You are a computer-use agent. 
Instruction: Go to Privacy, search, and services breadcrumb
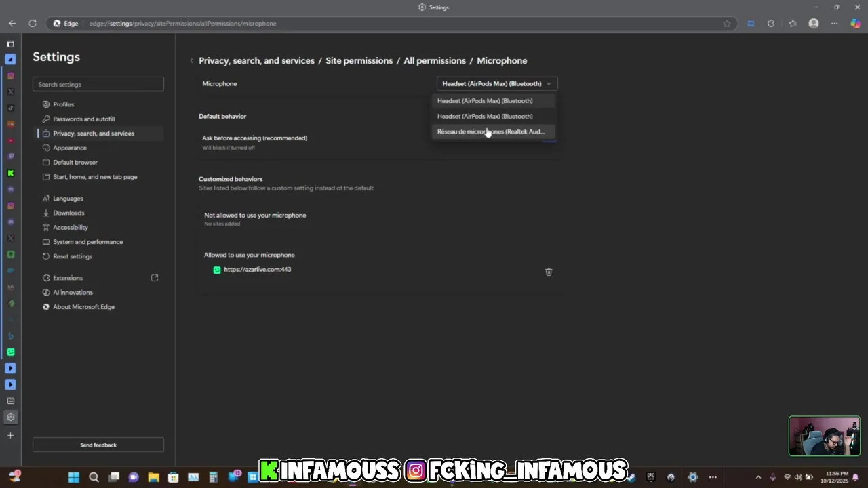[x=256, y=61]
